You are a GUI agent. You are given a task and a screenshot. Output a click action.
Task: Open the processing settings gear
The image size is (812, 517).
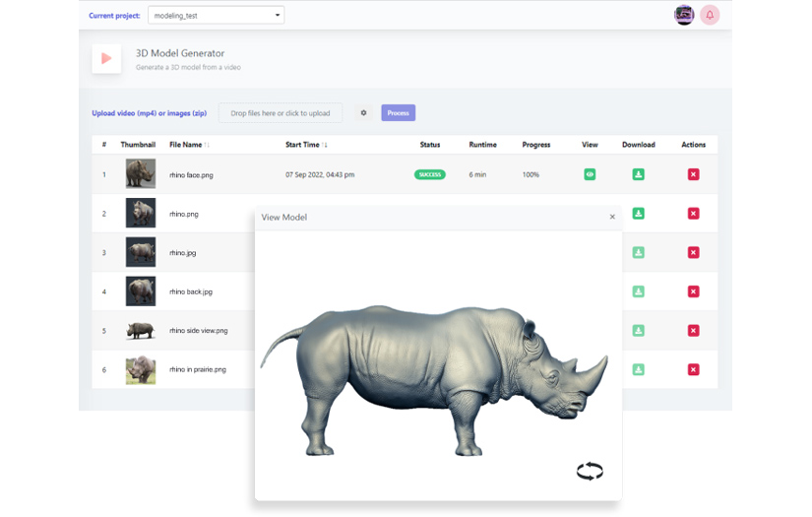[x=363, y=113]
